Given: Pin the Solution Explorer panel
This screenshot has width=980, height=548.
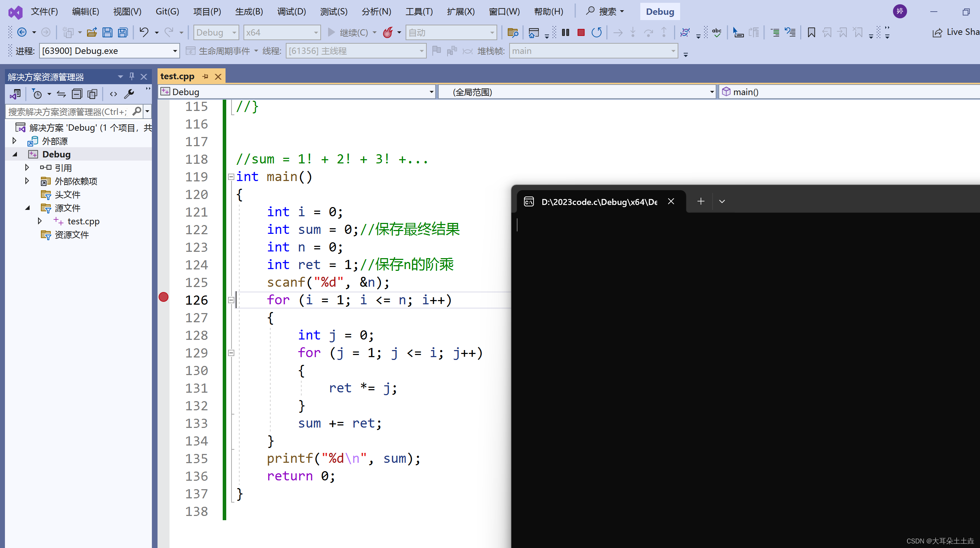Looking at the screenshot, I should [132, 76].
